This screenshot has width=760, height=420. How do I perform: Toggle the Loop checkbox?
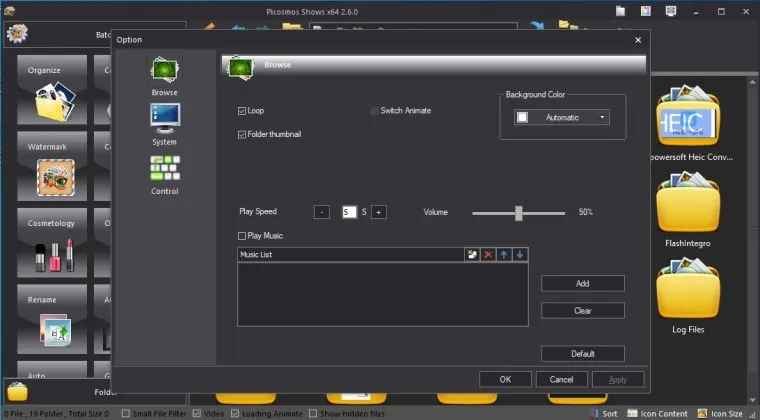click(x=242, y=111)
